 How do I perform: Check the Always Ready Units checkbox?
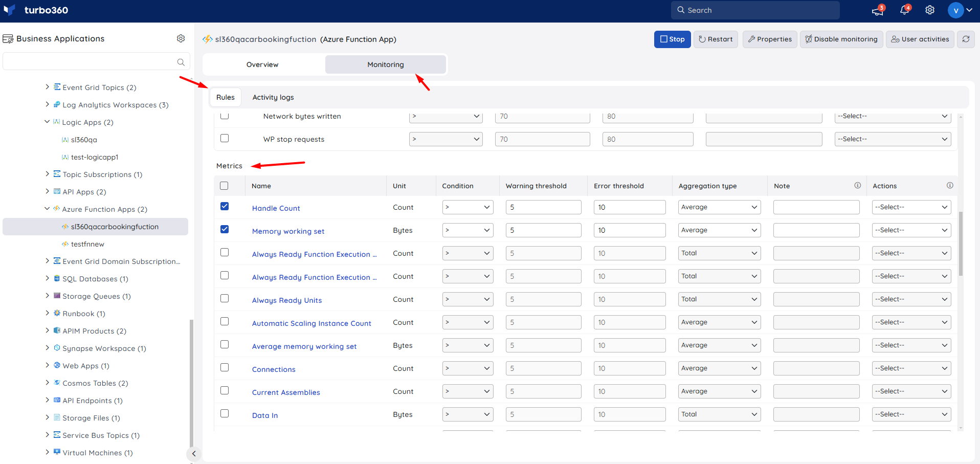tap(225, 298)
